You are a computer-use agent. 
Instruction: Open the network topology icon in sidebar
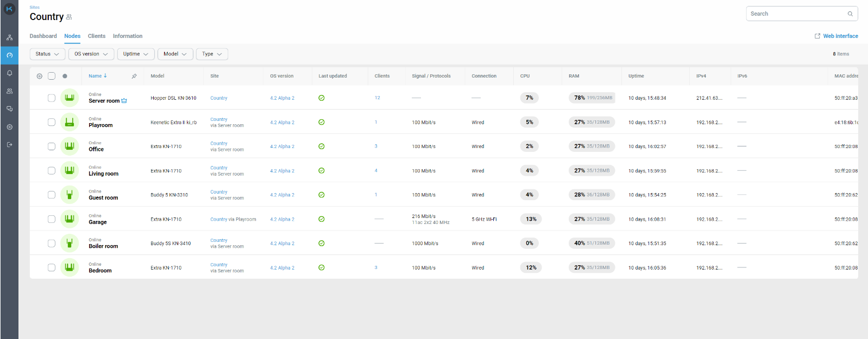[9, 37]
